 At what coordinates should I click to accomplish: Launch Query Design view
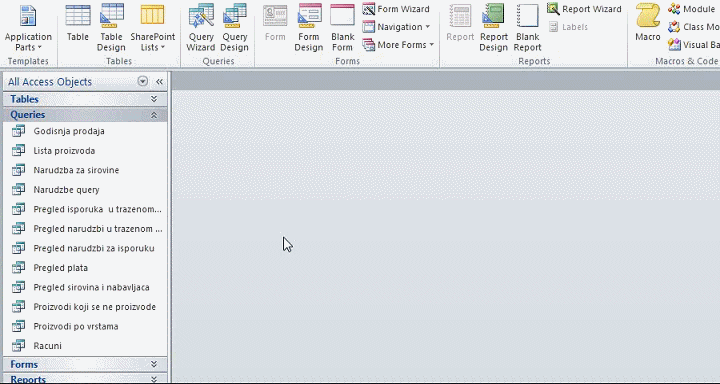(234, 28)
